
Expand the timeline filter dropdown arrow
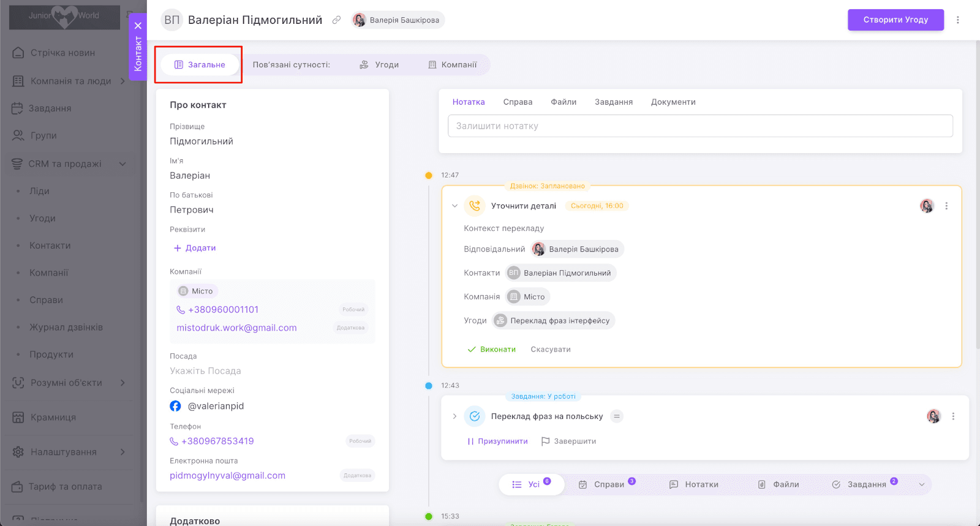pyautogui.click(x=922, y=484)
